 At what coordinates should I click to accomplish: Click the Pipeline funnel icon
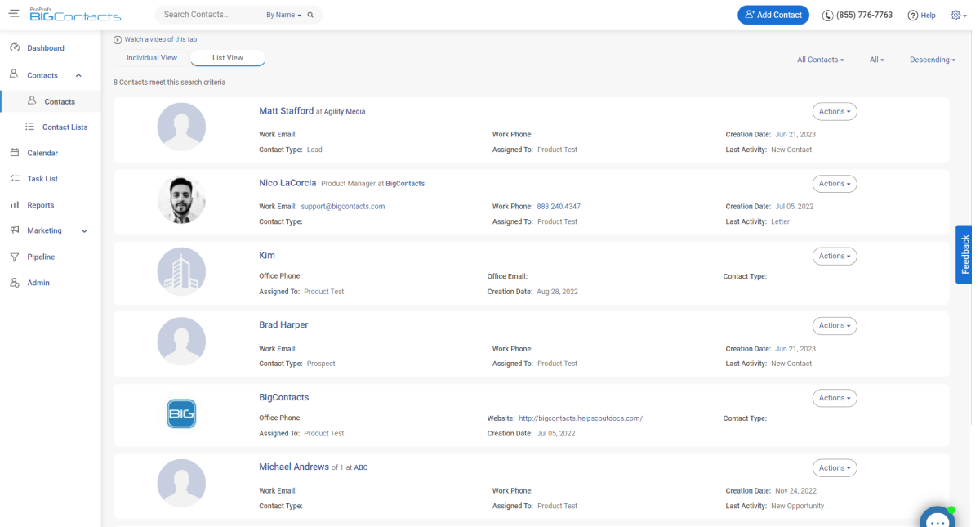(x=15, y=257)
